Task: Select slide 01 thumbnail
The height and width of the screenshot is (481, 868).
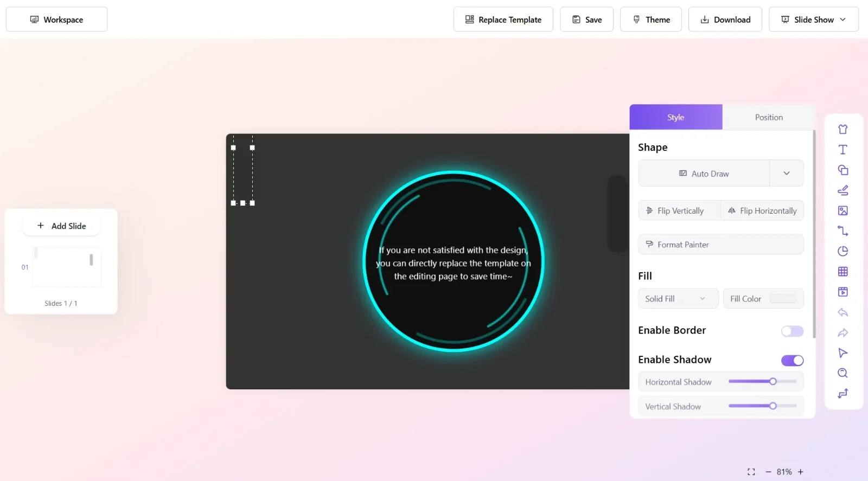Action: (x=67, y=267)
